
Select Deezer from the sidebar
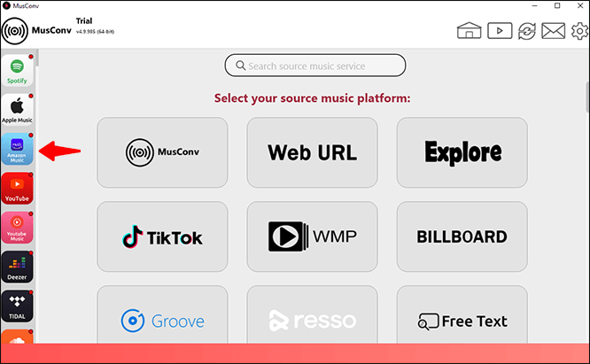pos(17,267)
